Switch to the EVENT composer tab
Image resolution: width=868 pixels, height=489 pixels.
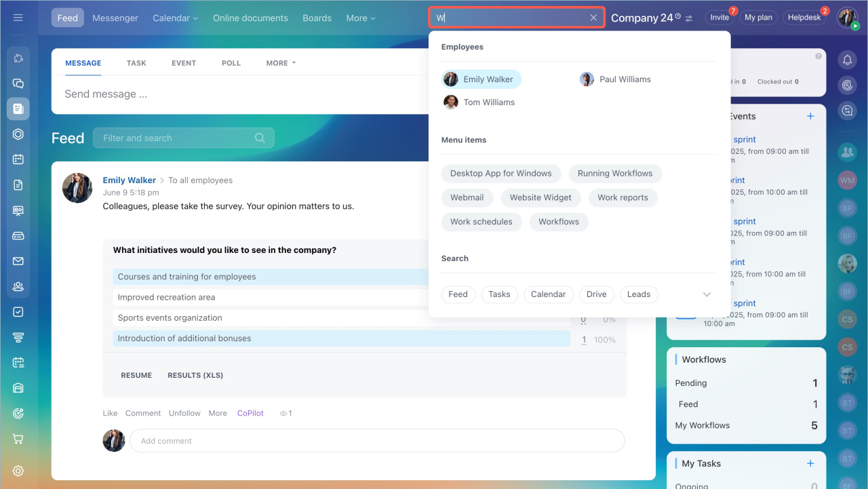click(184, 63)
